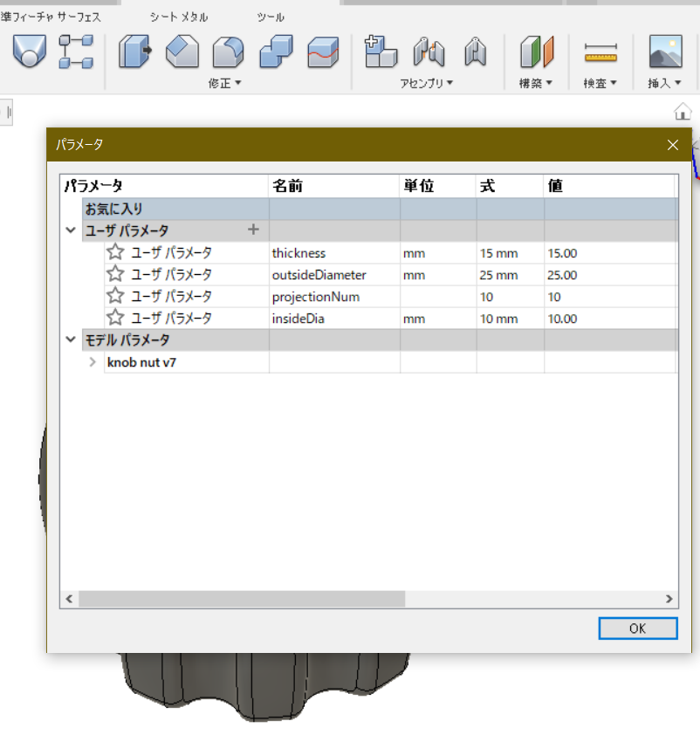Confirm the dialog with OK
Viewport: 700px width, 735px height.
pos(638,629)
